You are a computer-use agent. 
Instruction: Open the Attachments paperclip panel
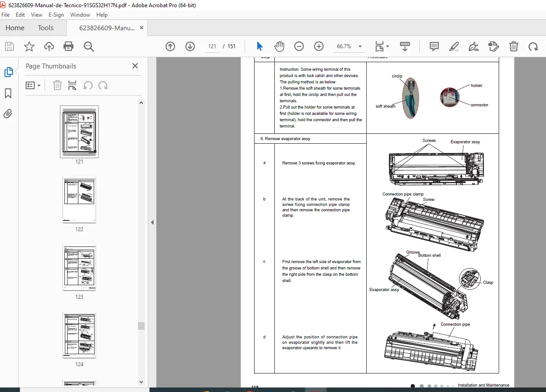tap(8, 114)
